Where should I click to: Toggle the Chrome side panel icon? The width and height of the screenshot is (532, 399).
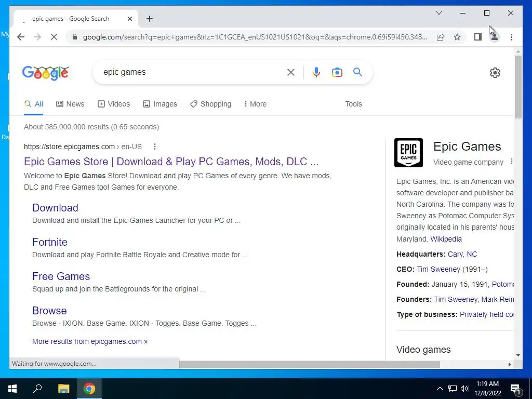(x=478, y=37)
